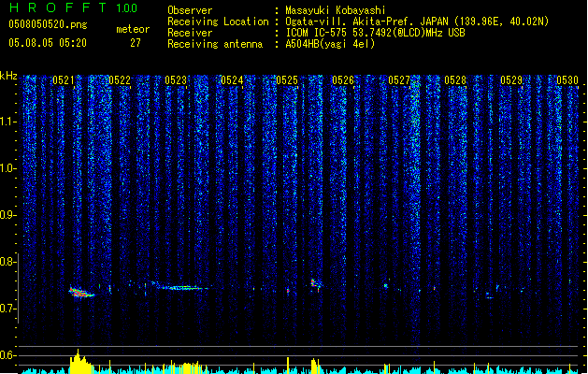The height and width of the screenshot is (374, 588).
Task: Click the 'Observer' field label
Action: (x=190, y=10)
